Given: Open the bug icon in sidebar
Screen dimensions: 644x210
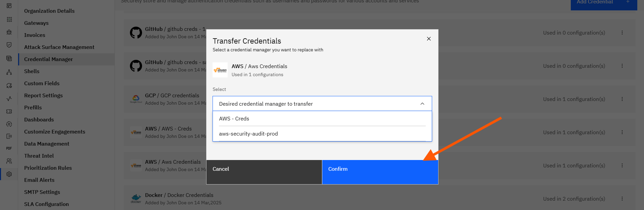Looking at the screenshot, I should click(x=9, y=32).
